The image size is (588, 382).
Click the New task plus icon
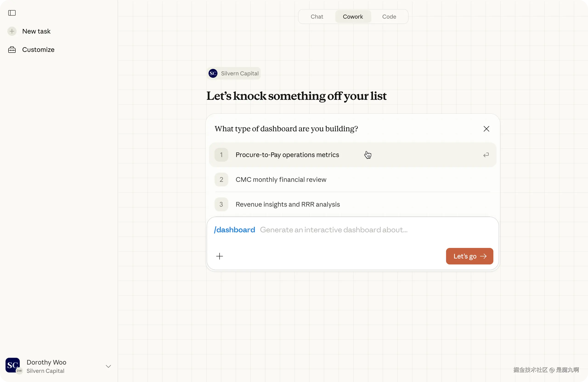click(12, 31)
